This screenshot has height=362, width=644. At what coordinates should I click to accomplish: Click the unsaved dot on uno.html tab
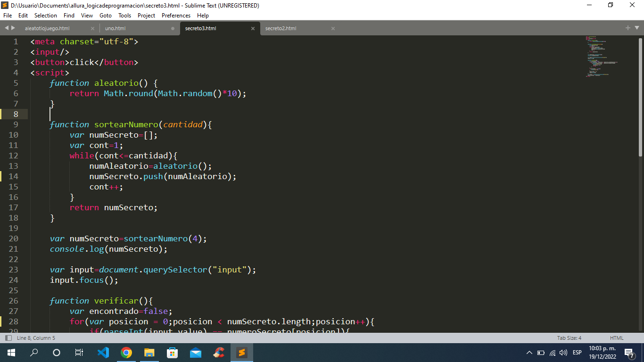click(173, 28)
